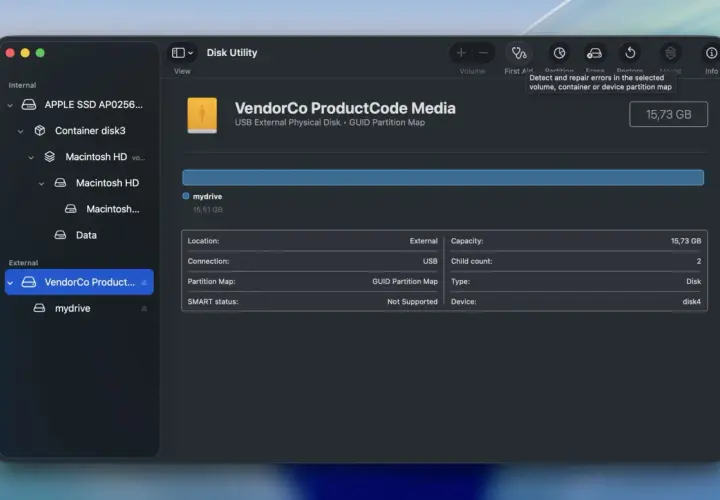Click the Mount toolbar icon

click(670, 53)
